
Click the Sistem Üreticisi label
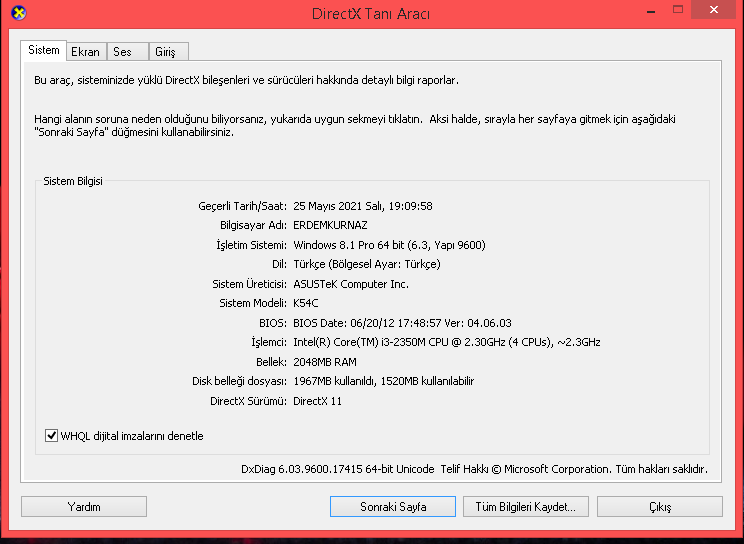click(250, 284)
